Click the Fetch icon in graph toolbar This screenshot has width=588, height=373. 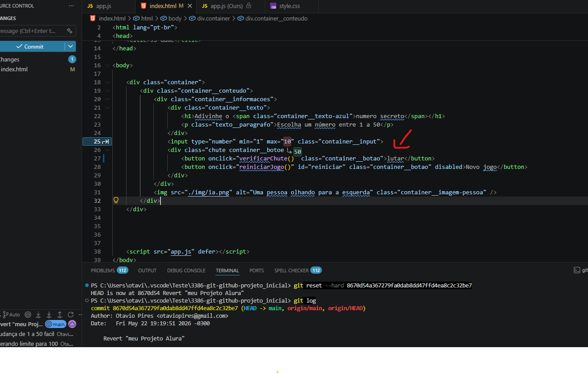(x=39, y=315)
